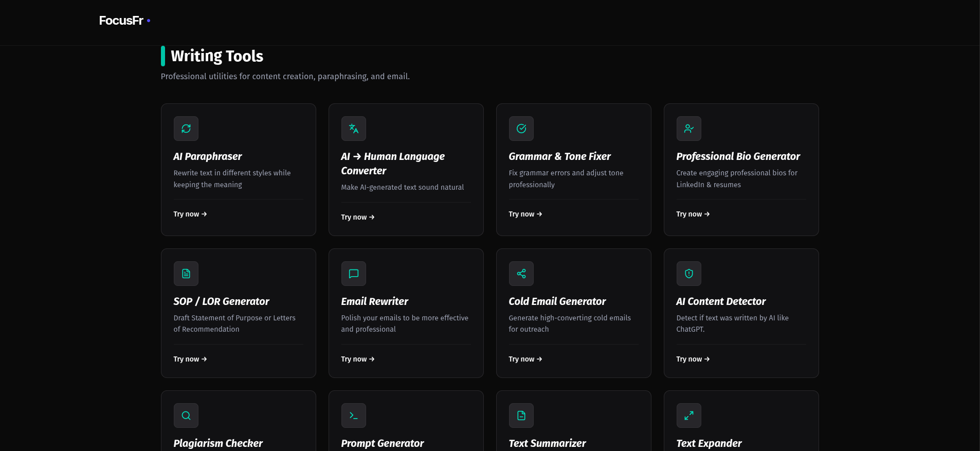Open the AI → Human Language Converter title
This screenshot has height=451, width=980.
point(393,164)
